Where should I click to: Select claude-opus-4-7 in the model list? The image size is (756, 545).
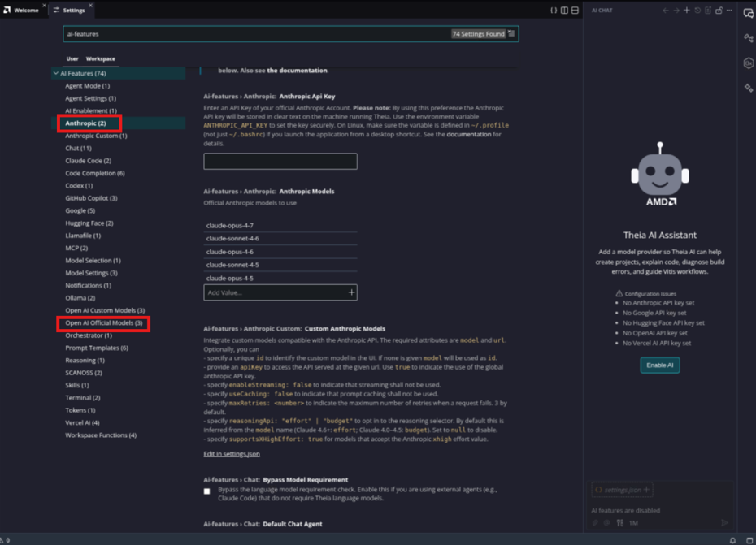280,226
